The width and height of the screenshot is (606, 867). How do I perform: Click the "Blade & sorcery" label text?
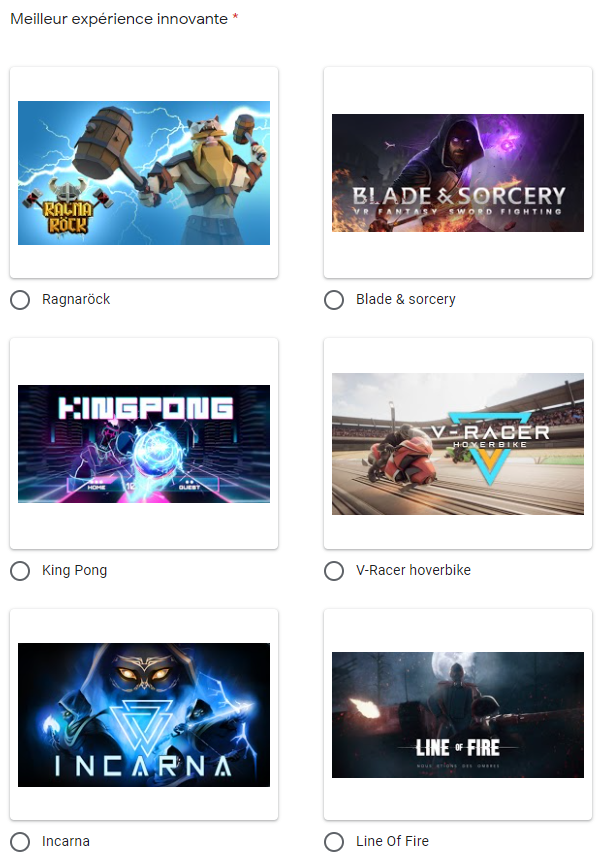click(405, 299)
